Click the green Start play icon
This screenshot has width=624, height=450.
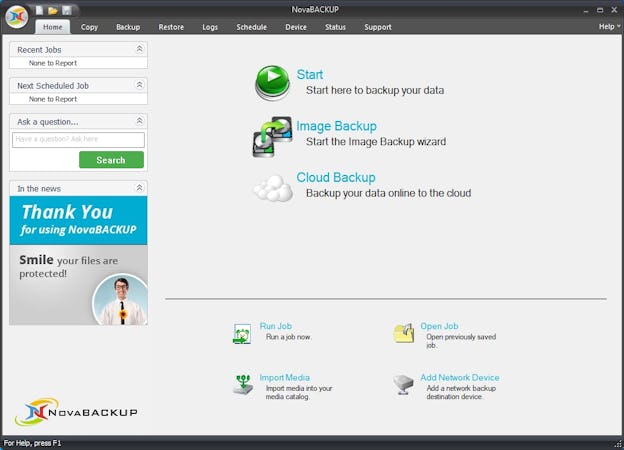(272, 83)
